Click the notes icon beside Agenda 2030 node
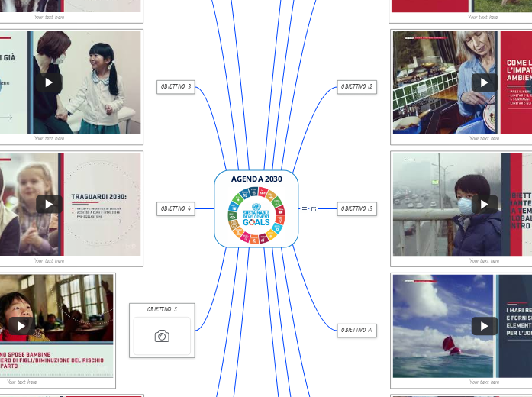Viewport: 532px width, 397px height. [305, 208]
